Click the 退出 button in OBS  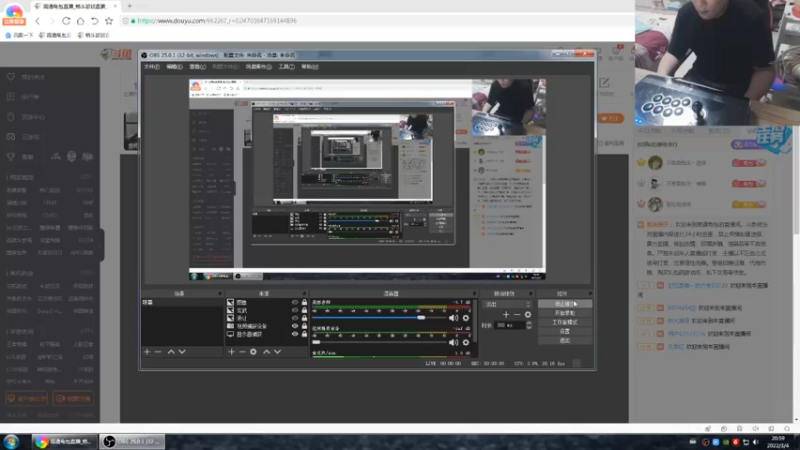coord(565,340)
